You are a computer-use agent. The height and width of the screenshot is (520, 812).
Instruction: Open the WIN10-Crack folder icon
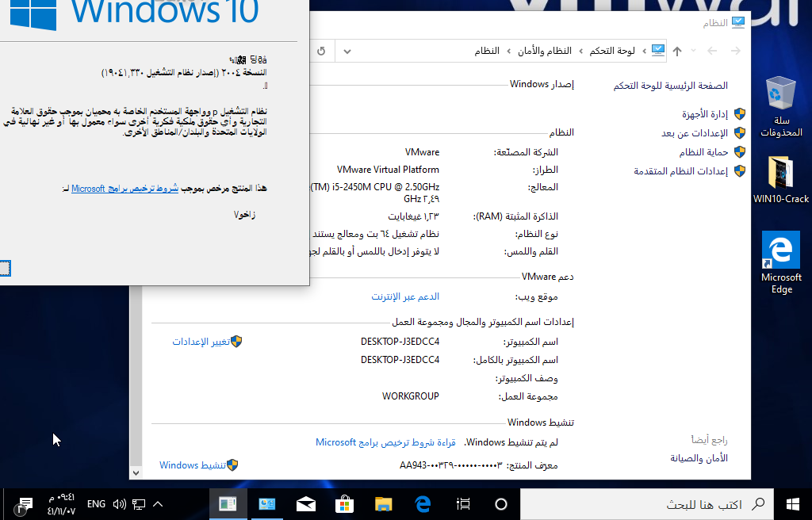pos(781,180)
